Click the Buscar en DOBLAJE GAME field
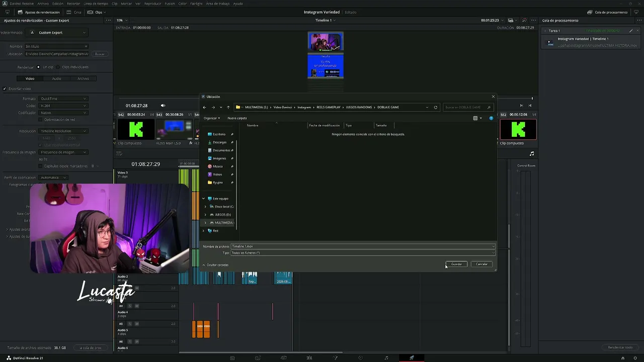This screenshot has width=644, height=362. point(468,107)
